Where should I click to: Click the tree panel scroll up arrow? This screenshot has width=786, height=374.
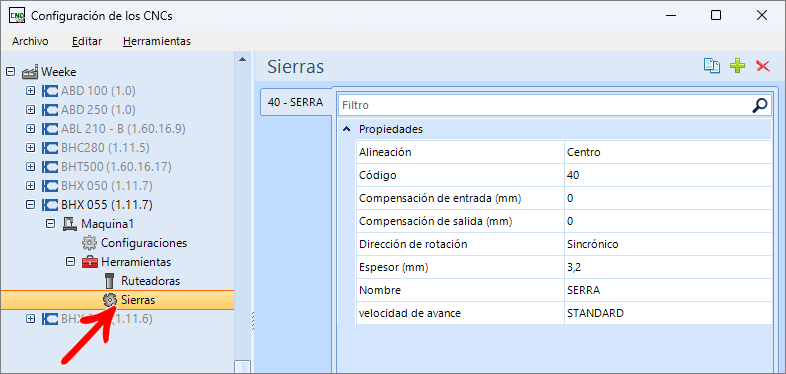point(242,60)
